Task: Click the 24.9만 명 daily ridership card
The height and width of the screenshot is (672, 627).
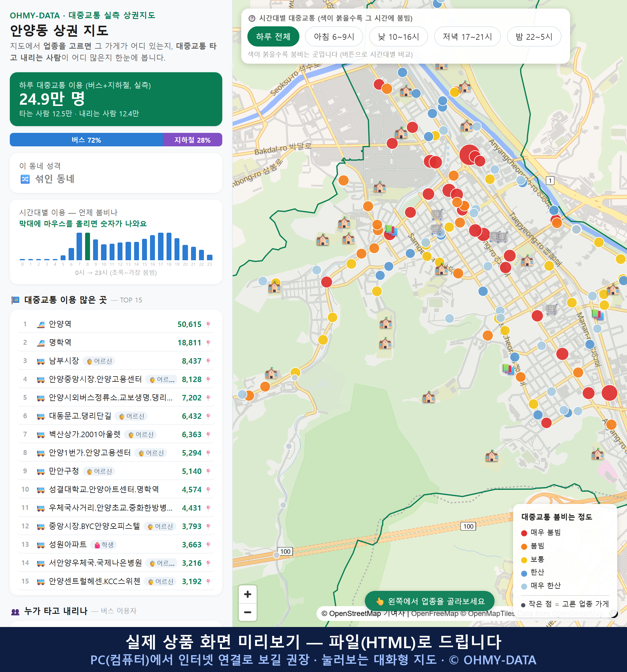Action: click(x=116, y=99)
